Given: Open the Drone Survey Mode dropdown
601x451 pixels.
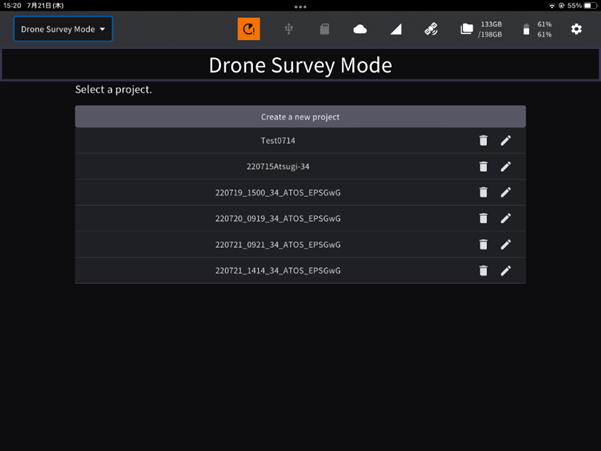Looking at the screenshot, I should (63, 29).
